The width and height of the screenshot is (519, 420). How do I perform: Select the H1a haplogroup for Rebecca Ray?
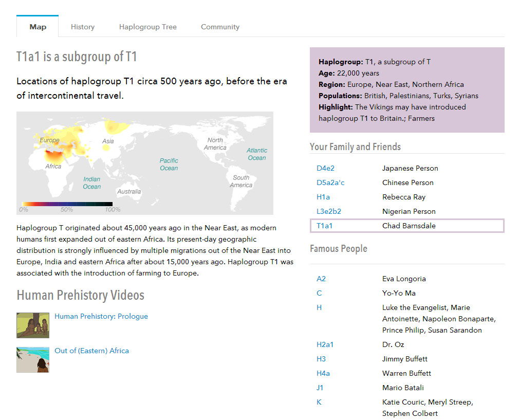pyautogui.click(x=323, y=197)
